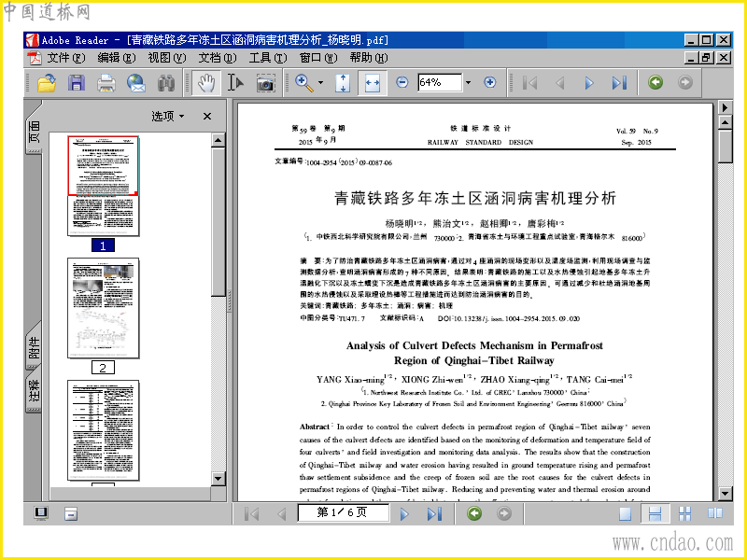Toggle Fit Width view

tap(372, 83)
